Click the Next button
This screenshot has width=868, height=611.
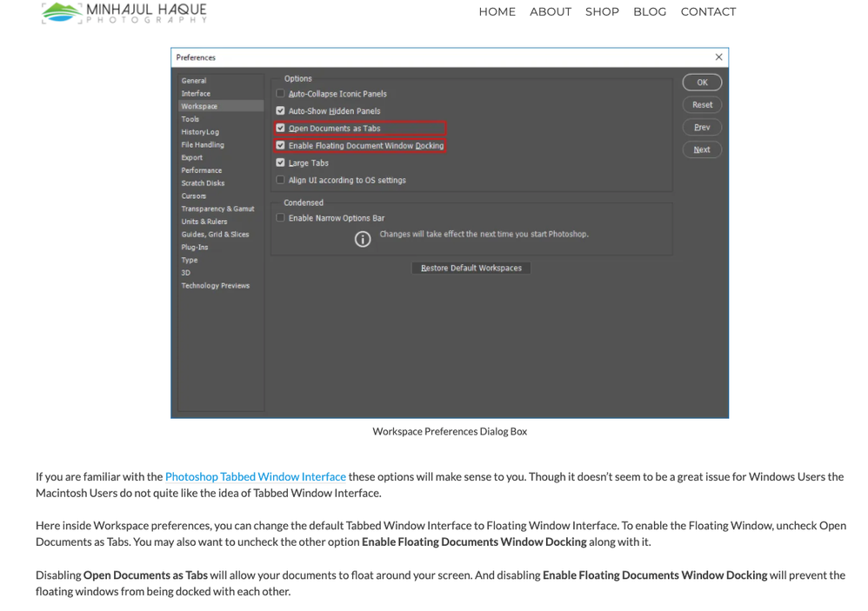click(x=702, y=149)
